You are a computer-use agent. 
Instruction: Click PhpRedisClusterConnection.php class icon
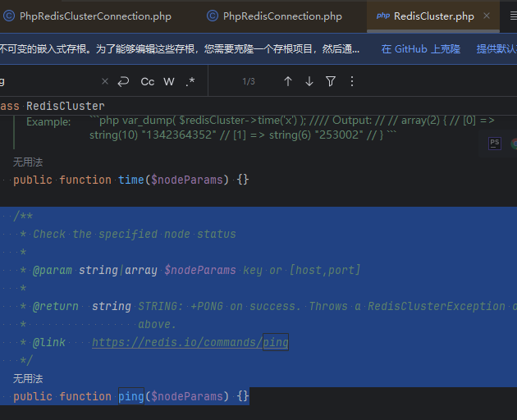pyautogui.click(x=9, y=16)
